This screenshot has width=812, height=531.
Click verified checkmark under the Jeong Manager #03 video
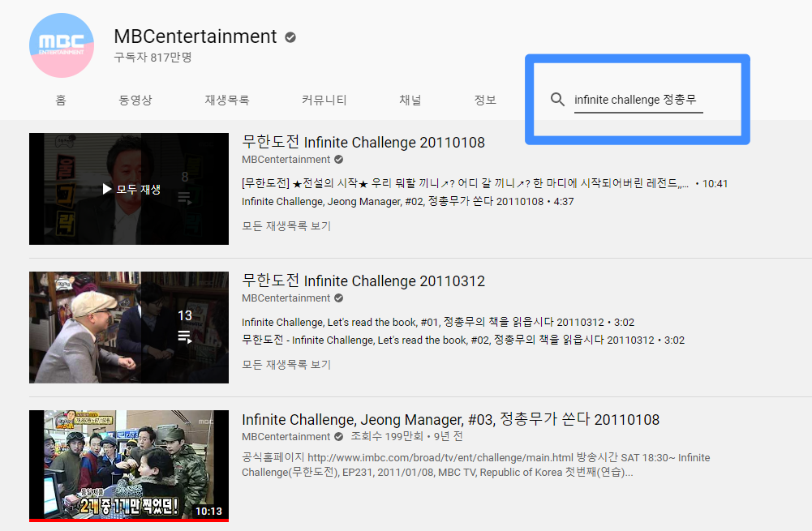point(339,437)
